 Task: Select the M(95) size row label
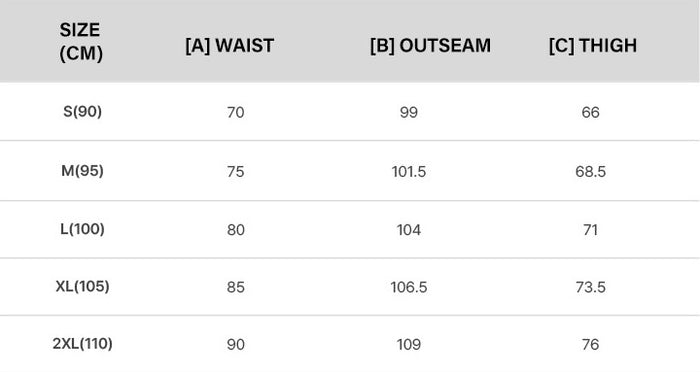[83, 171]
